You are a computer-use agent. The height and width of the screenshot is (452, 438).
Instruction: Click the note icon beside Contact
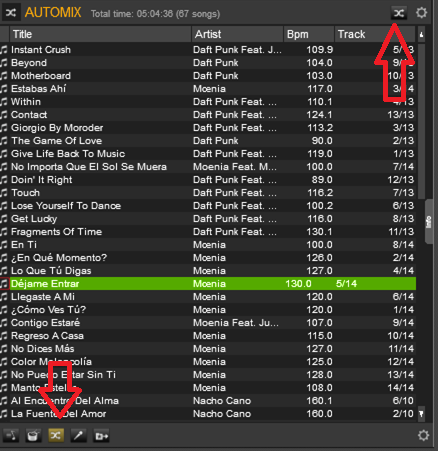4,115
